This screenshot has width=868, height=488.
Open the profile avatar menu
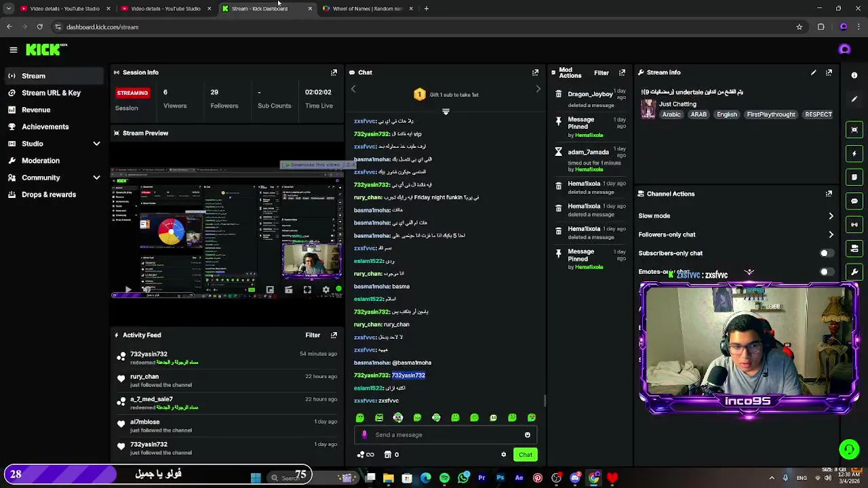[x=844, y=49]
